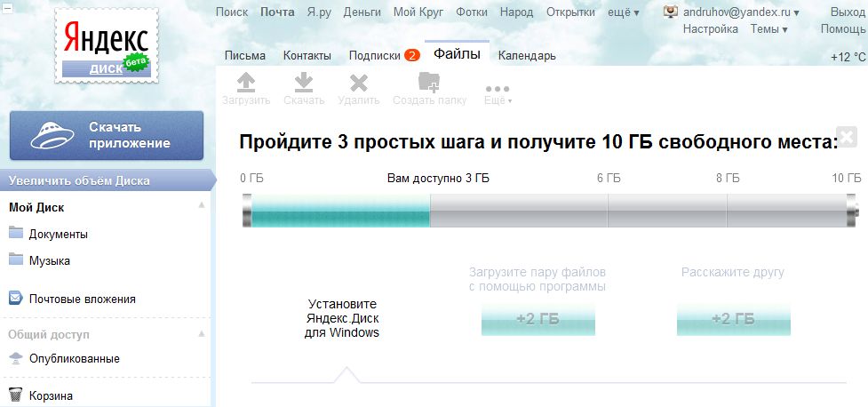Open Опубликованные in sidebar
The height and width of the screenshot is (407, 868).
click(74, 359)
